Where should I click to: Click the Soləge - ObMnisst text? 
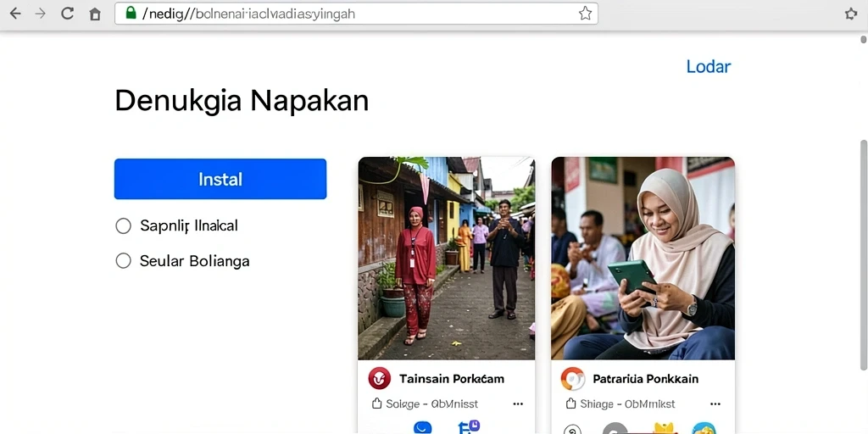(x=431, y=404)
